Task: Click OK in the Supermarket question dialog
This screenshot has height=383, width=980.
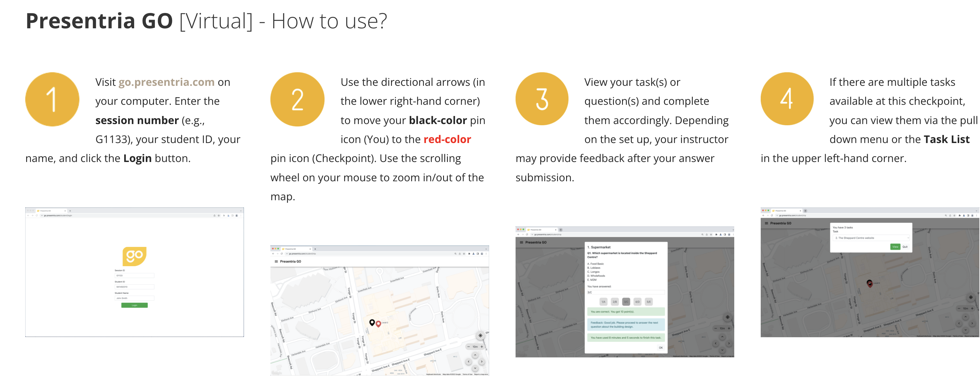Action: click(661, 347)
